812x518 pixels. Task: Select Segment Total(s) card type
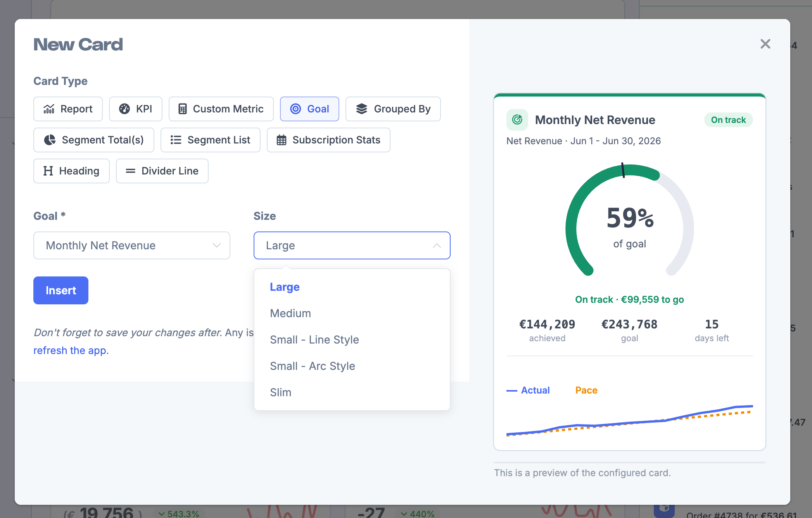tap(94, 140)
